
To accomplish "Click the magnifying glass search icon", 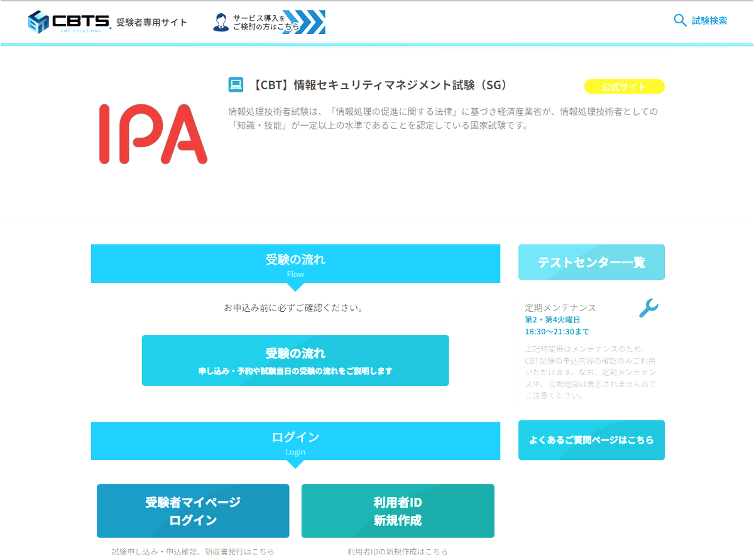I will (680, 21).
